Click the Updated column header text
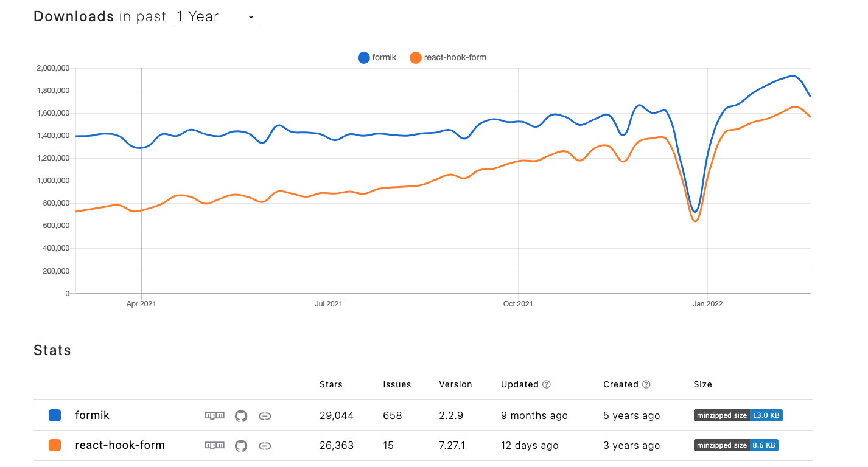The image size is (868, 467). pos(520,384)
